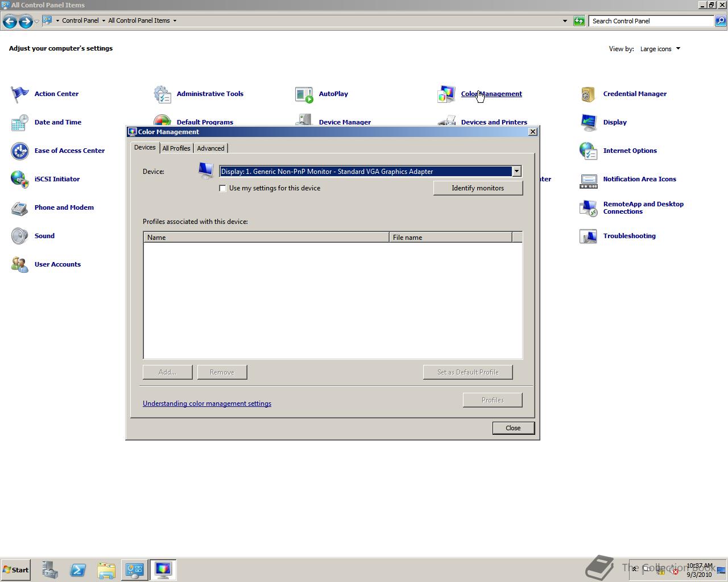Click the Close button in Color Management

tap(513, 428)
